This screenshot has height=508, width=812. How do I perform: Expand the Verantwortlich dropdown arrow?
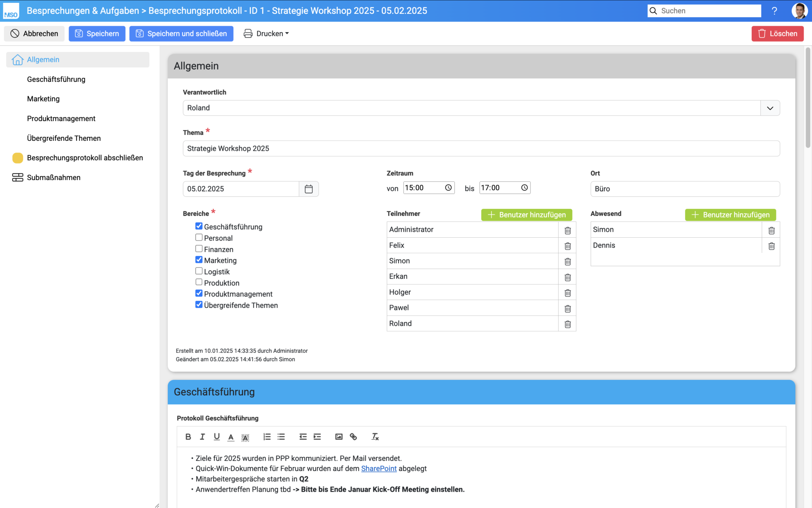point(770,108)
